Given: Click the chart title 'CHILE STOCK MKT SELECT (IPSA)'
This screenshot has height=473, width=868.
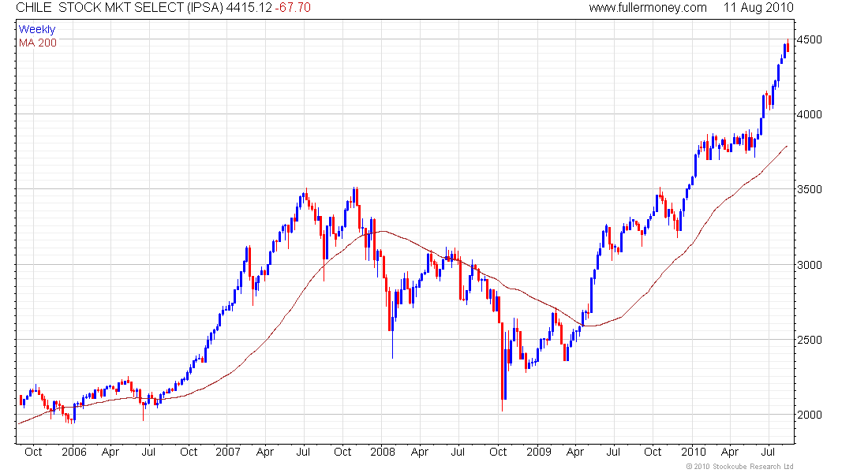Looking at the screenshot, I should [x=119, y=8].
